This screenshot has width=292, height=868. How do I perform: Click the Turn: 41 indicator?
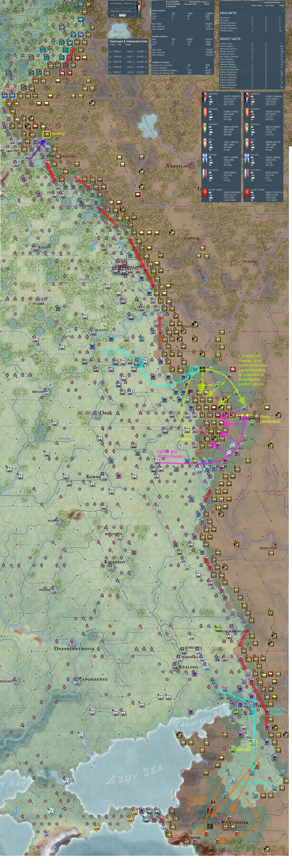click(x=128, y=3)
